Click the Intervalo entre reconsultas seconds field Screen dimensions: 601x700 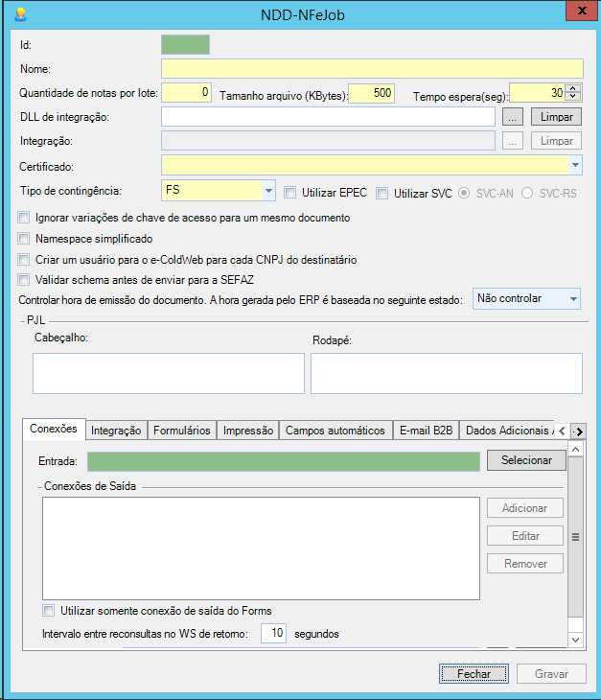[x=273, y=633]
